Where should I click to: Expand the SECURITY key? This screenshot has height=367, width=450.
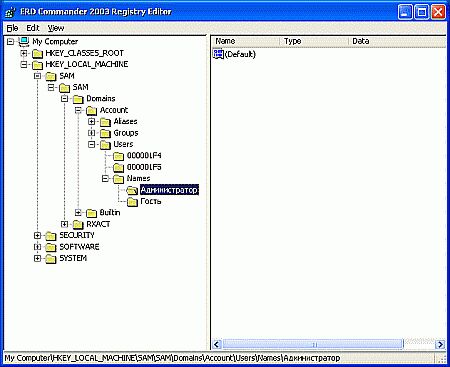point(37,236)
